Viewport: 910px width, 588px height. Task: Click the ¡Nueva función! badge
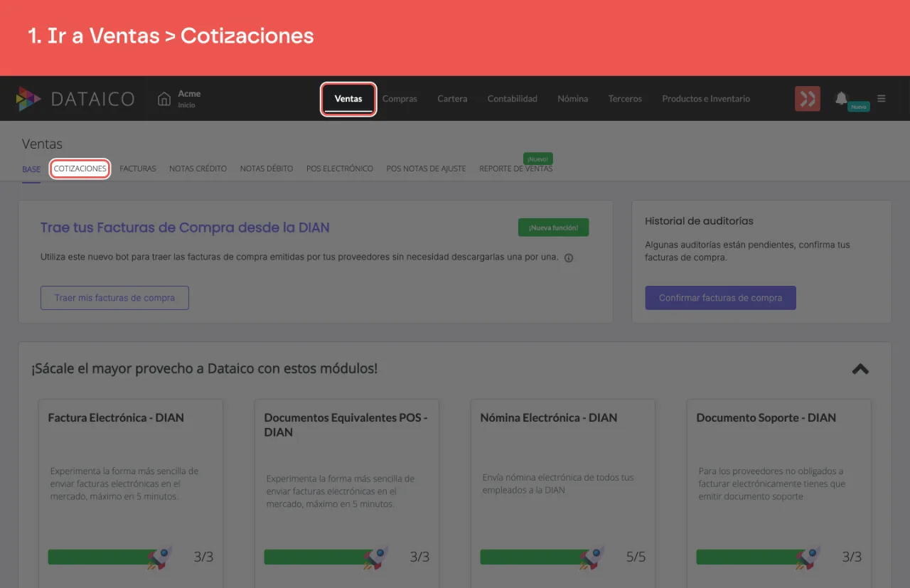click(x=554, y=228)
